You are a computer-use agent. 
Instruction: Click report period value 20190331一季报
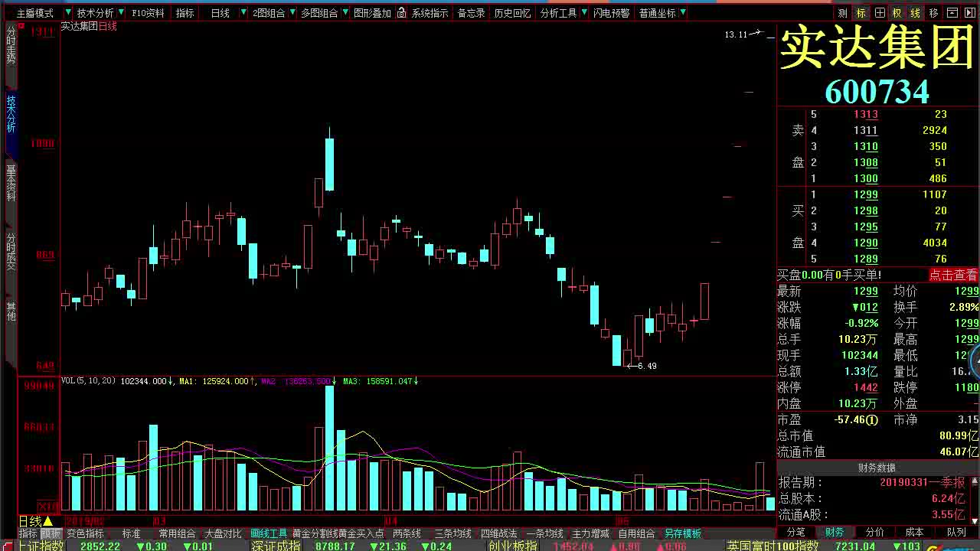[922, 483]
